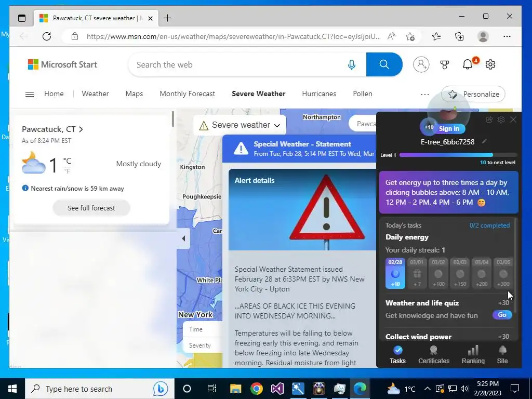Collect the +10 energy bubble

pos(429,127)
